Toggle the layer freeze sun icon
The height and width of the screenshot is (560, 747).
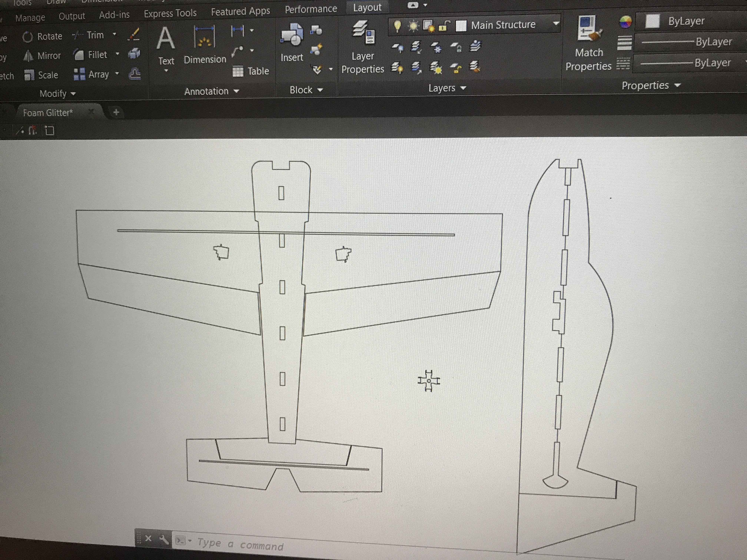(413, 26)
